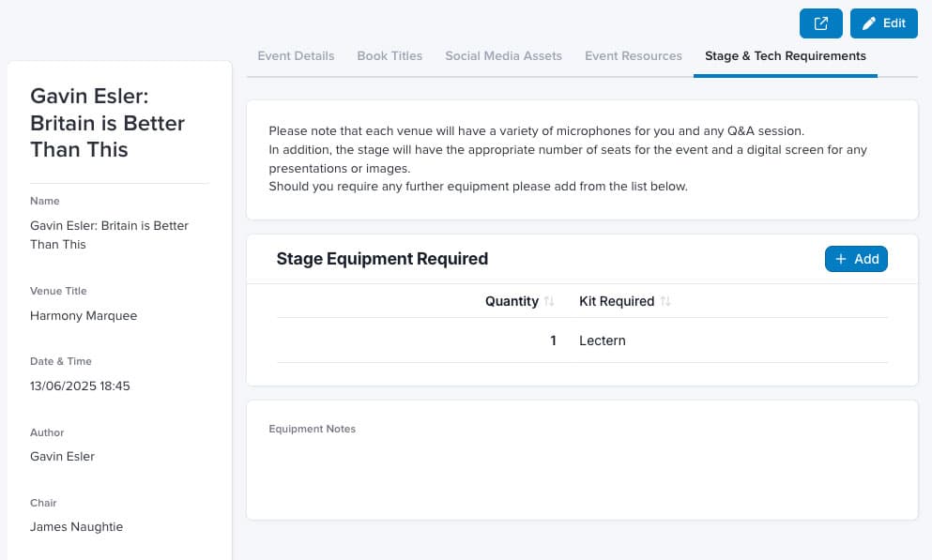Click the Edit button with pencil icon
Viewport: 932px width, 560px height.
tap(883, 23)
